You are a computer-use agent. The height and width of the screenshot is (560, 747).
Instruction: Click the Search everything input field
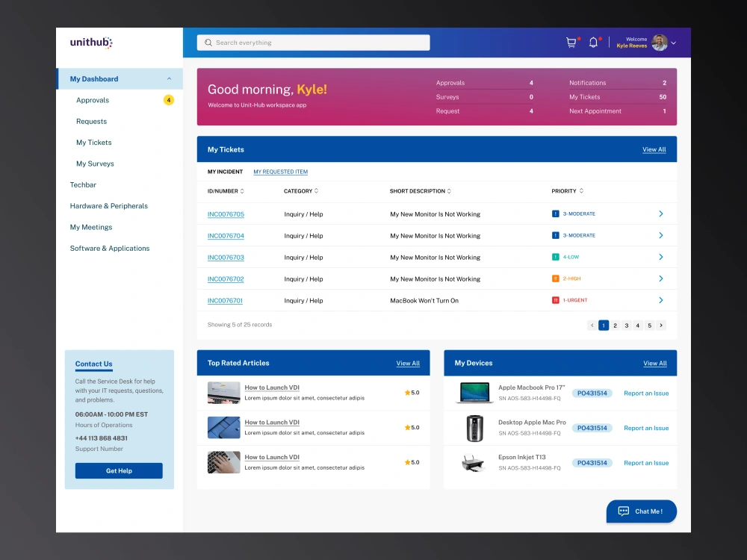[314, 43]
